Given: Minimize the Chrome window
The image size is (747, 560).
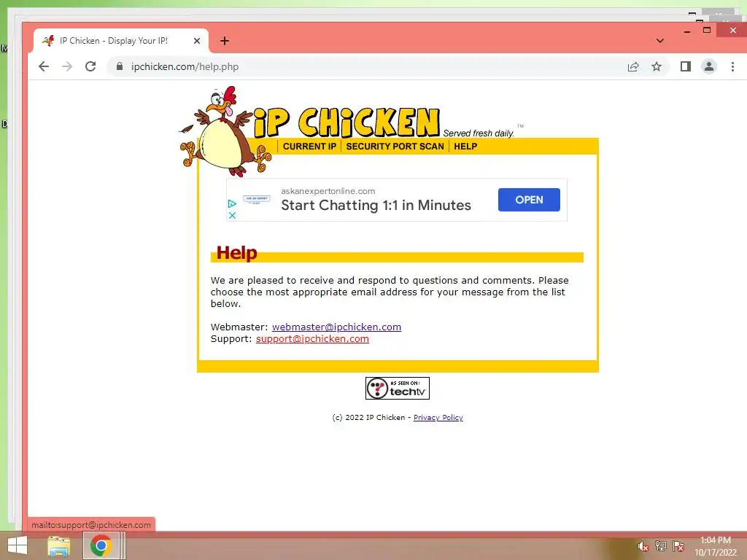Looking at the screenshot, I should [x=687, y=31].
